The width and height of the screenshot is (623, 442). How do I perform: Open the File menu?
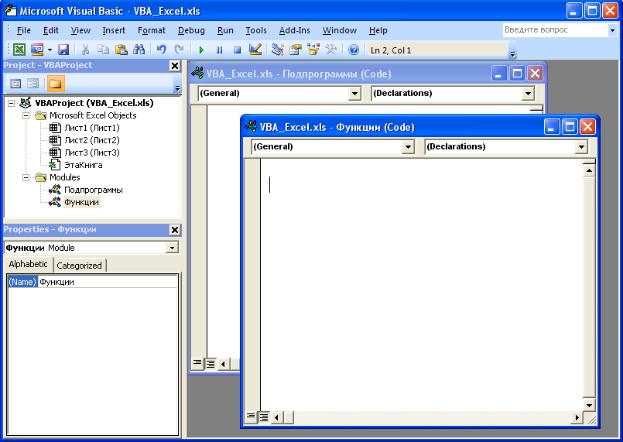(x=23, y=31)
